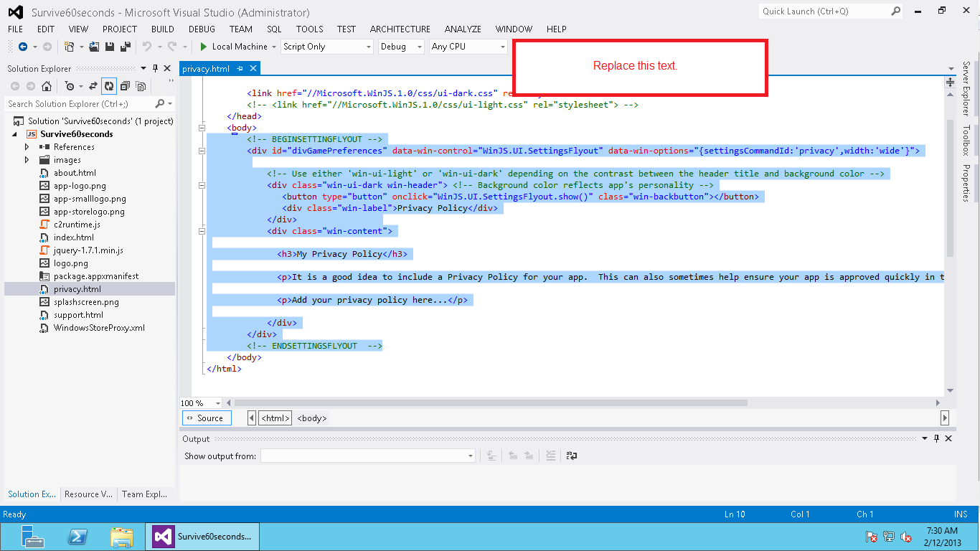This screenshot has height=551, width=980.
Task: Open PowerShell from the Windows taskbar
Action: coord(77,537)
